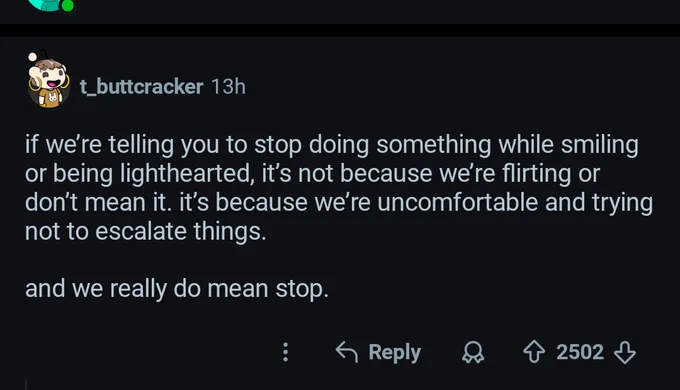Viewport: 680px width, 390px height.
Task: Visit the t_buttcracker username profile link
Action: click(x=141, y=87)
